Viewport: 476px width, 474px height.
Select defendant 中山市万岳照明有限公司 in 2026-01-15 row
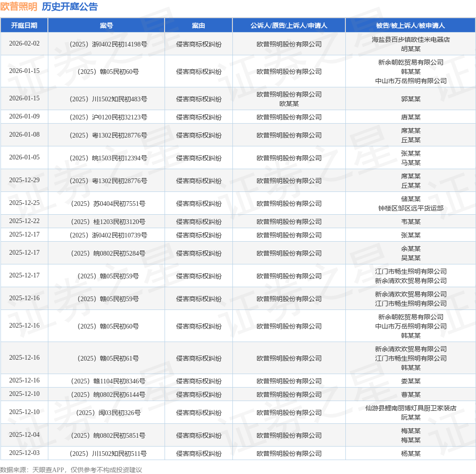(411, 81)
